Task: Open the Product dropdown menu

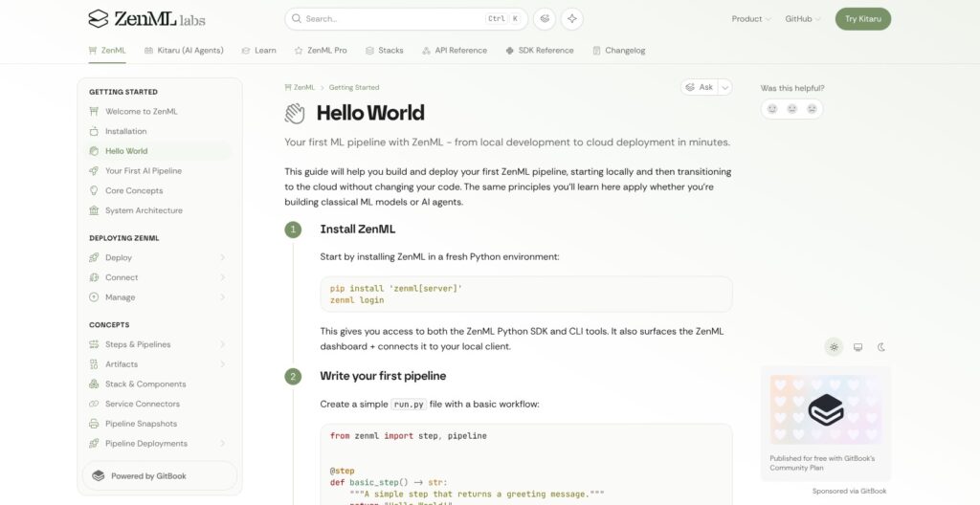Action: [750, 19]
